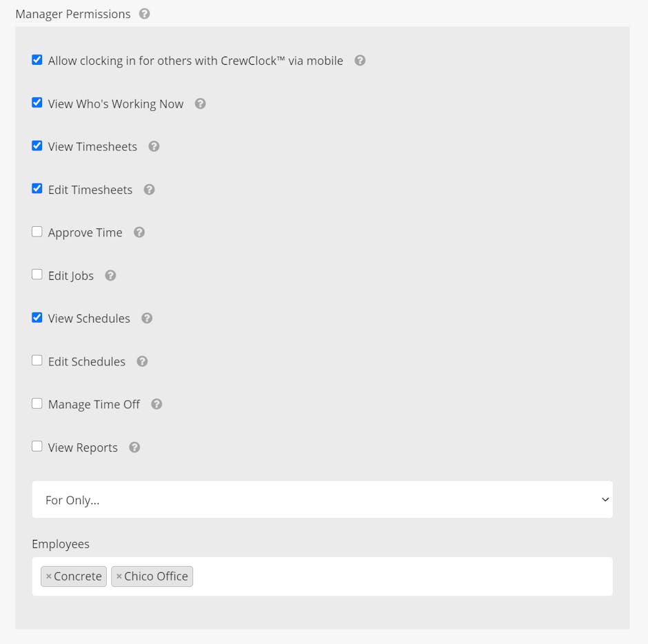Open help for Manage Time Off
Viewport: 648px width, 644px height.
[156, 404]
